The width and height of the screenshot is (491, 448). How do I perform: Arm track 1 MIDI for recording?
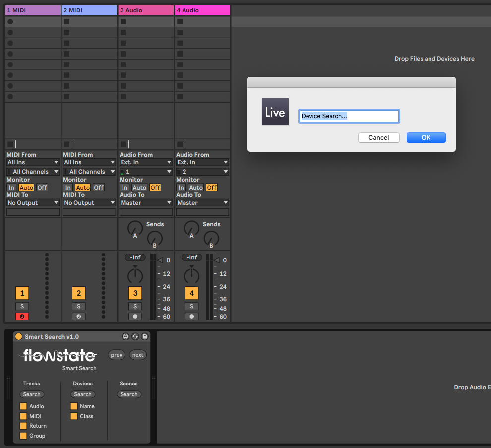point(22,317)
